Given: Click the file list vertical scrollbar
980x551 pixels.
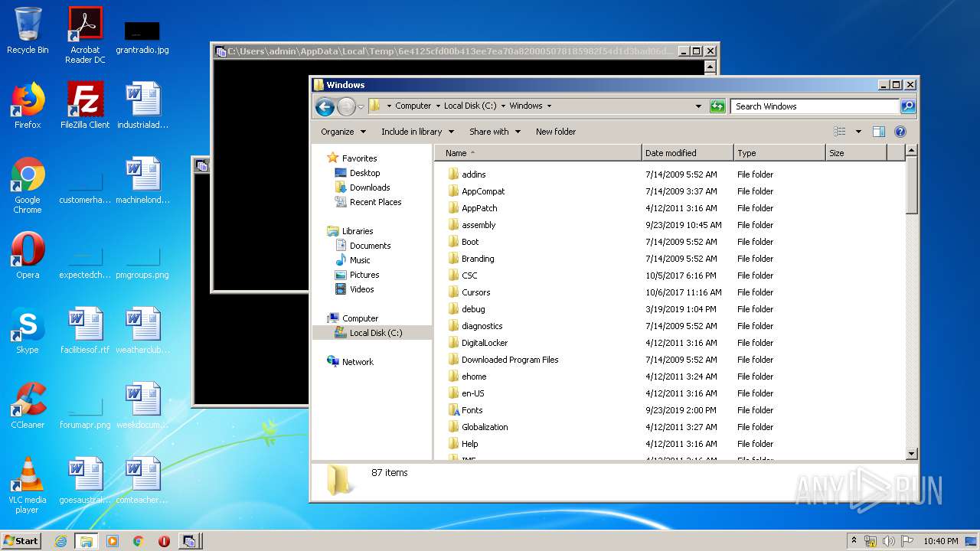Looking at the screenshot, I should point(911,184).
